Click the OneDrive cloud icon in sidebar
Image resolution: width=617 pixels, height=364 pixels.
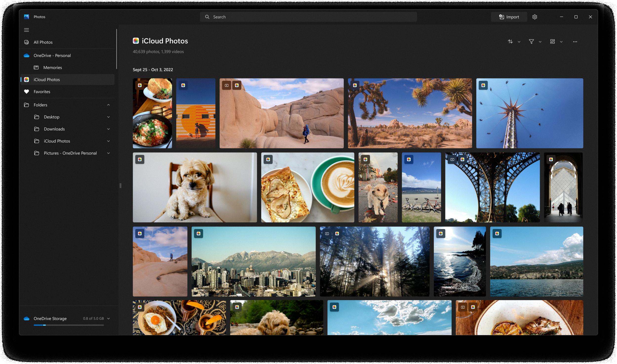(x=26, y=56)
